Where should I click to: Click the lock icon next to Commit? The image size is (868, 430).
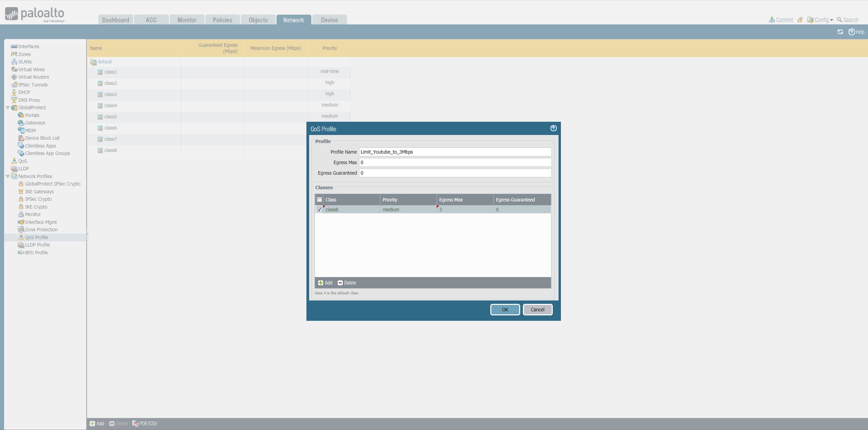pyautogui.click(x=800, y=20)
